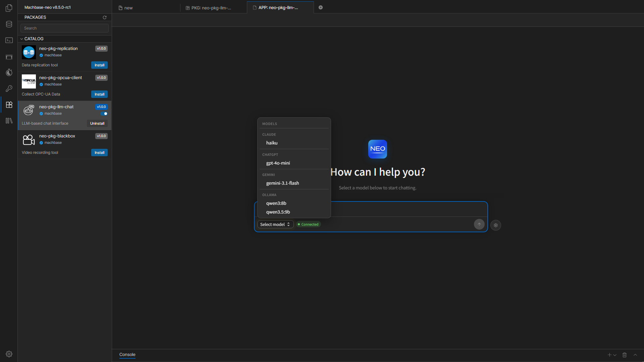Open the Console tab
This screenshot has height=362, width=644.
(127, 355)
